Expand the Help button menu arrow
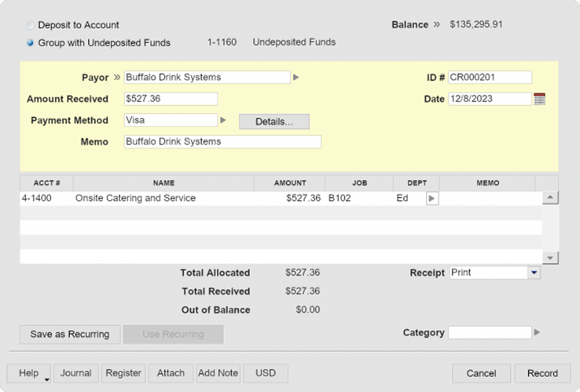 pos(47,379)
